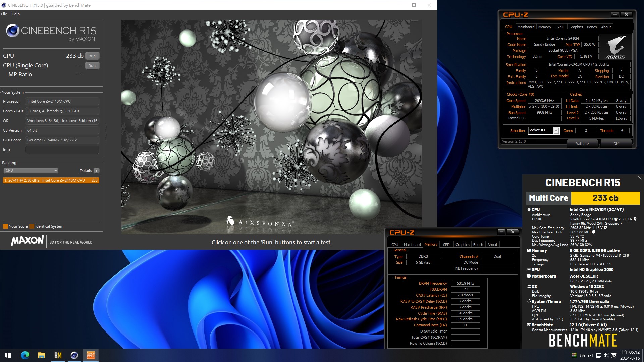Select ranking entry Intel Core i5-2410M 233
The width and height of the screenshot is (644, 362).
pos(51,180)
